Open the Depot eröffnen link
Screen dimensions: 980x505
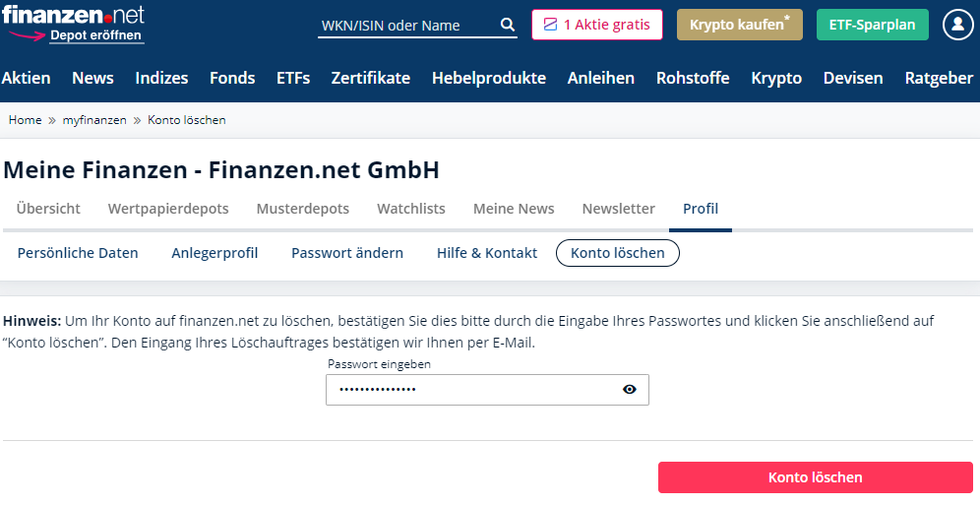pos(95,35)
